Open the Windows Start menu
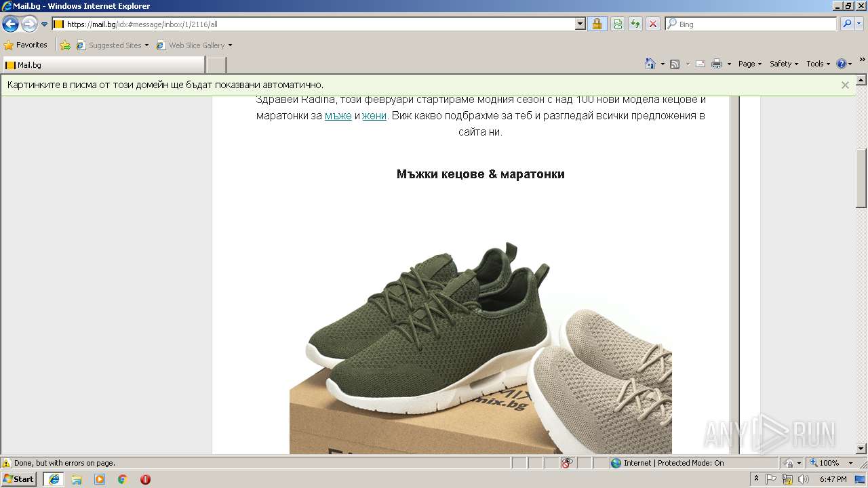Image resolution: width=868 pixels, height=488 pixels. 19,479
